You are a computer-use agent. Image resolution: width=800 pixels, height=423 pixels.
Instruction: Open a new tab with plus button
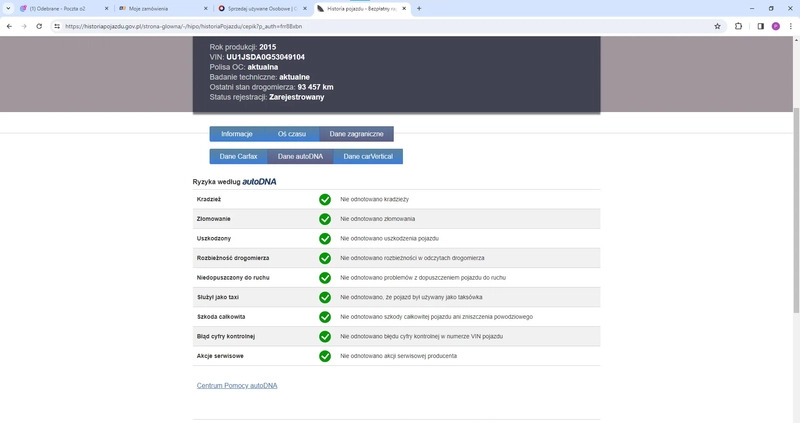[x=419, y=9]
